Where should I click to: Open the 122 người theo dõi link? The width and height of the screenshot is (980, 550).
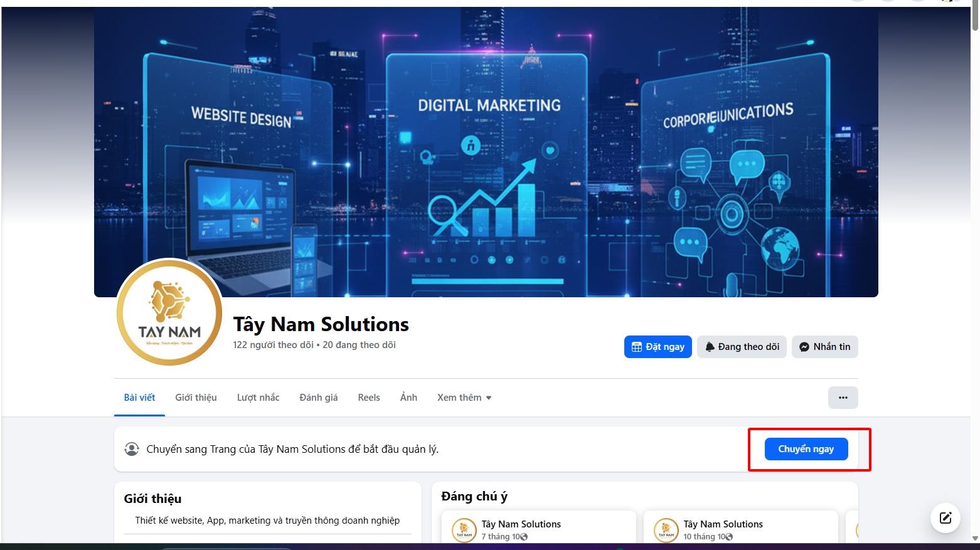coord(273,345)
